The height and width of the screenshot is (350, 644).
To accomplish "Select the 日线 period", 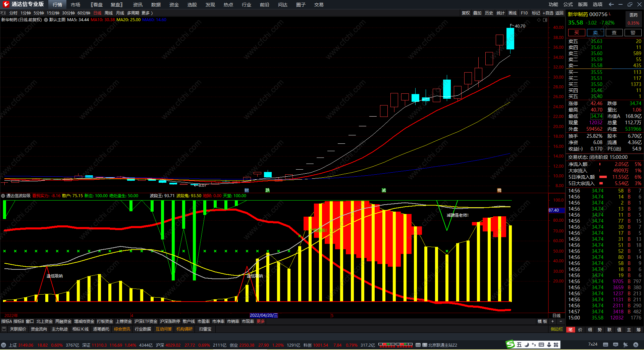I will click(97, 13).
